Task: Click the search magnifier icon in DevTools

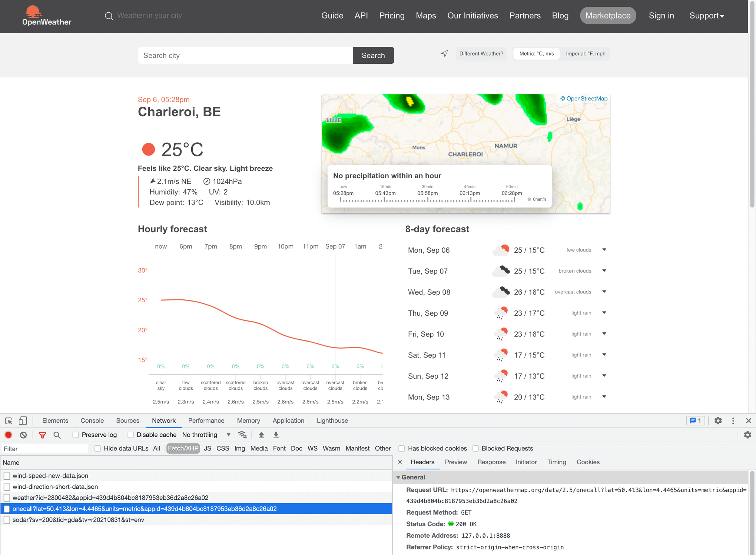Action: tap(57, 435)
